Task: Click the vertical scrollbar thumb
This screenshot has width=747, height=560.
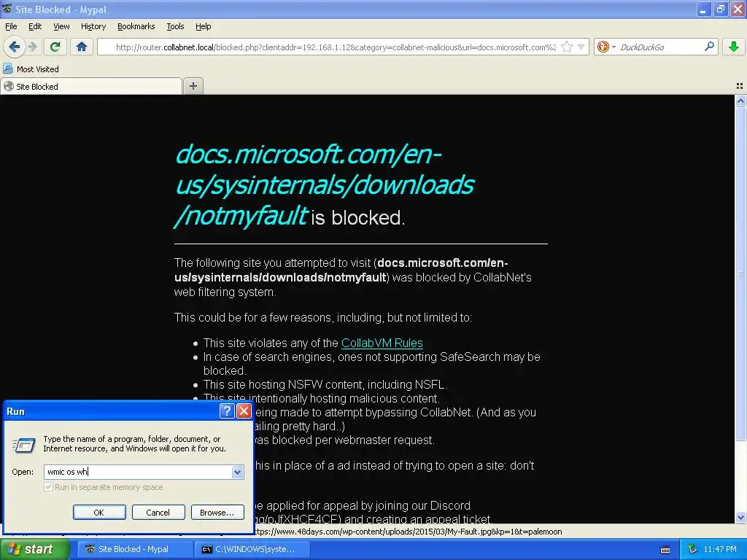Action: (740, 274)
